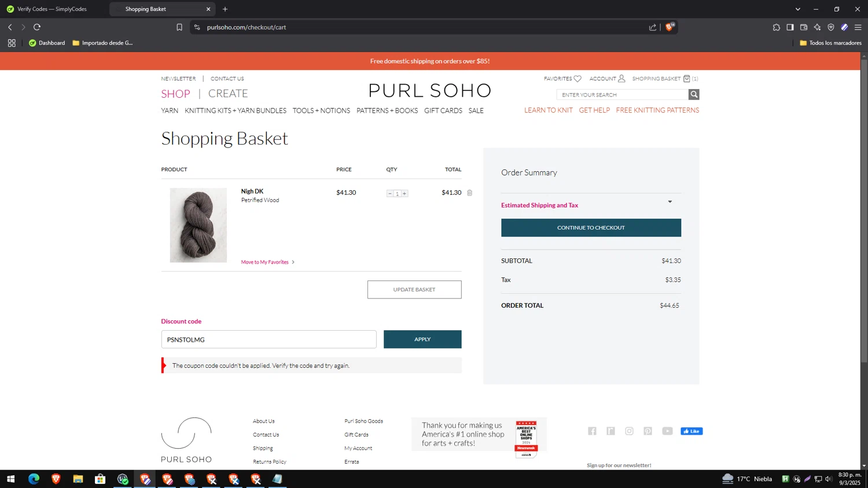Open tab search dropdown arrow
Screen dimensions: 868x488
[798, 9]
